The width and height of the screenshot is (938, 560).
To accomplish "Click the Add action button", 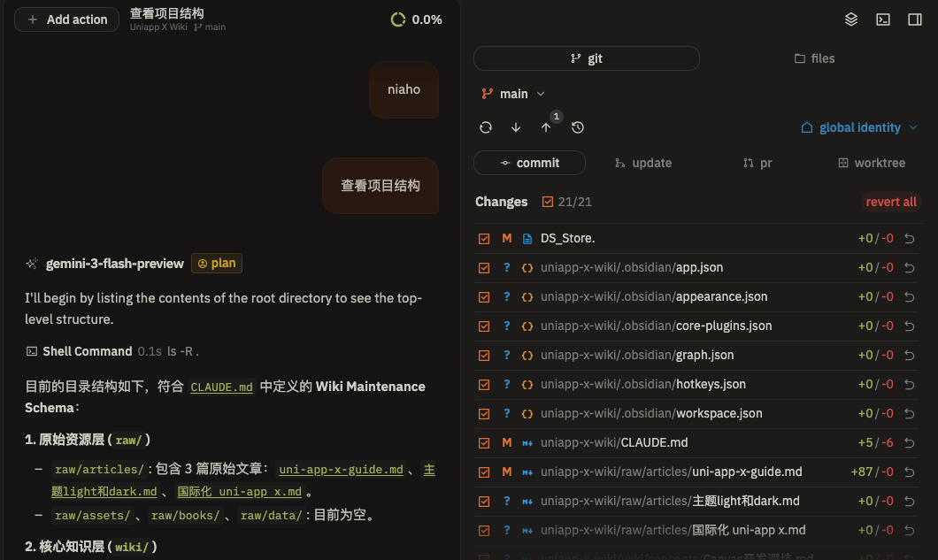I will (67, 19).
